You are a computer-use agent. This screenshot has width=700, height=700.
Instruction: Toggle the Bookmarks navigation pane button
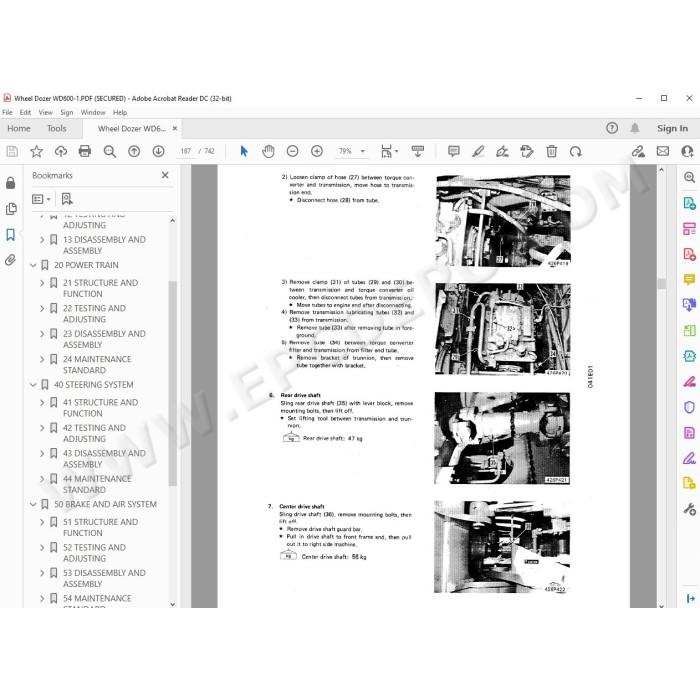tap(11, 234)
